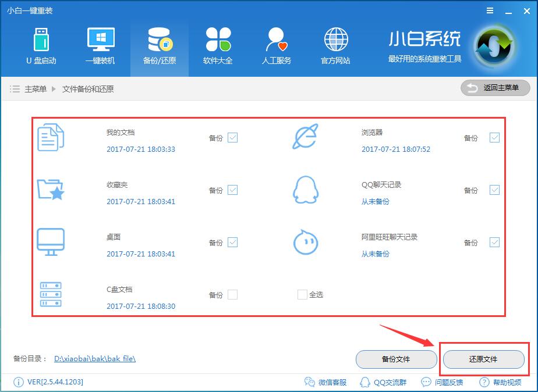Open 微信客服 WeChat support in status bar

coord(326,382)
